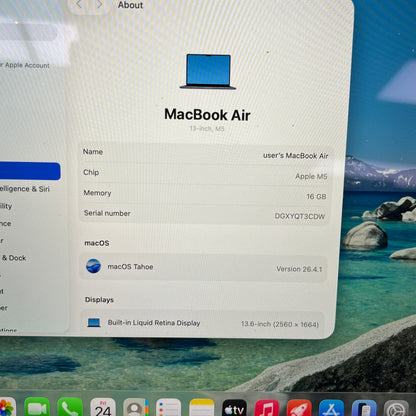The image size is (416, 416).
Task: Select the highlighted blue sidebar row
Action: point(30,171)
